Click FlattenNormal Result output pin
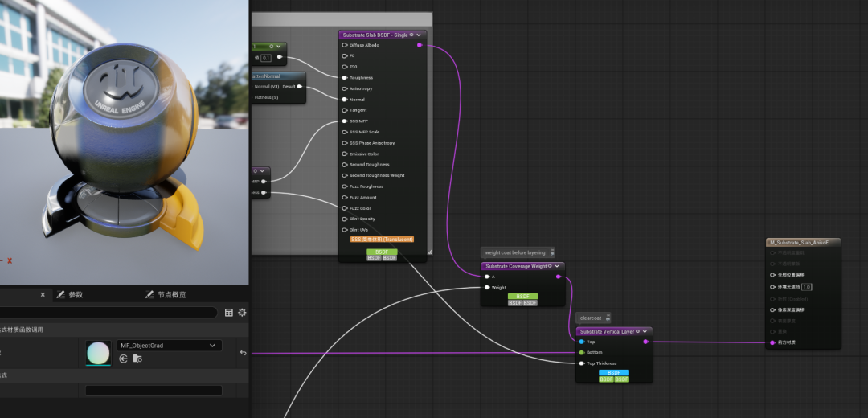The image size is (868, 418). tap(300, 86)
